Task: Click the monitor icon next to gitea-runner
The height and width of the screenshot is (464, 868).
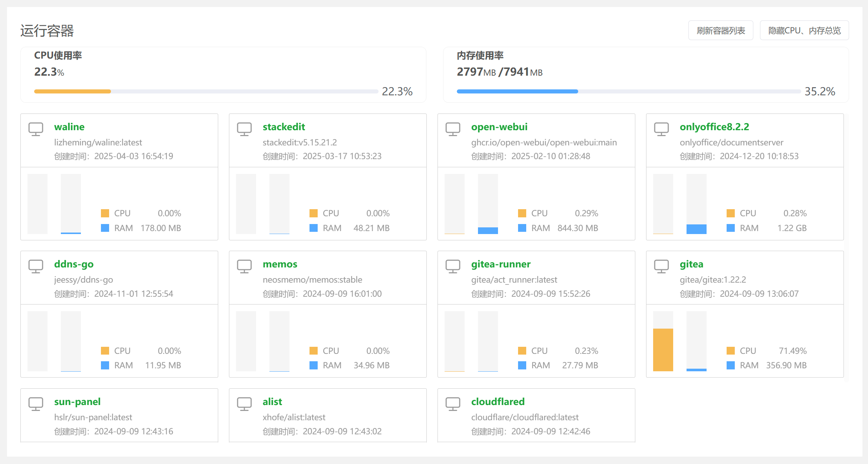Action: point(453,266)
